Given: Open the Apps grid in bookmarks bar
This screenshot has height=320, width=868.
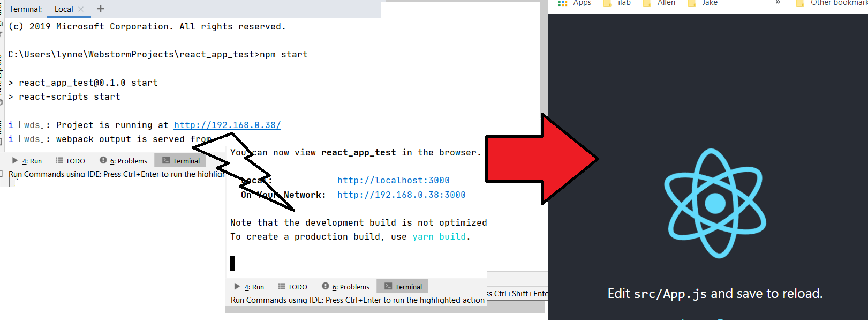Looking at the screenshot, I should coord(575,3).
